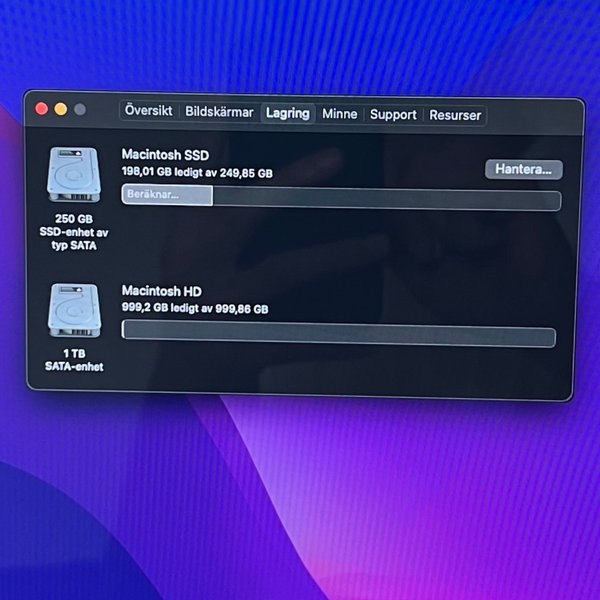Click the Macintosh SSD volume name

point(165,155)
